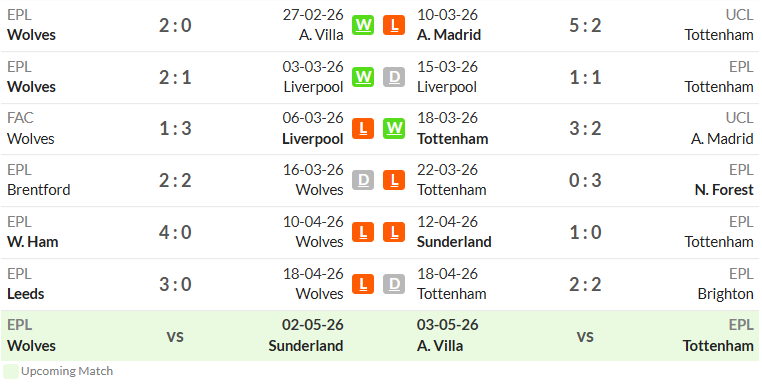This screenshot has height=388, width=762.
Task: Select the N. Forest team name
Action: (x=724, y=190)
